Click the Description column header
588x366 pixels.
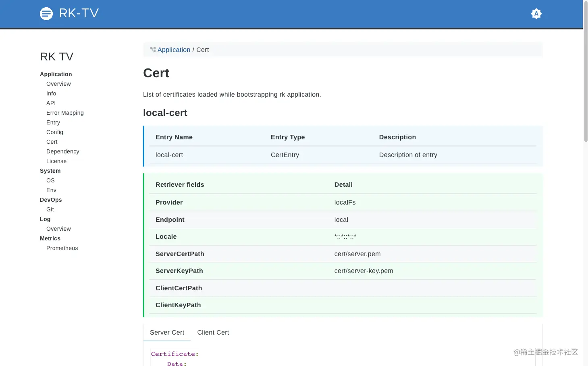(397, 137)
